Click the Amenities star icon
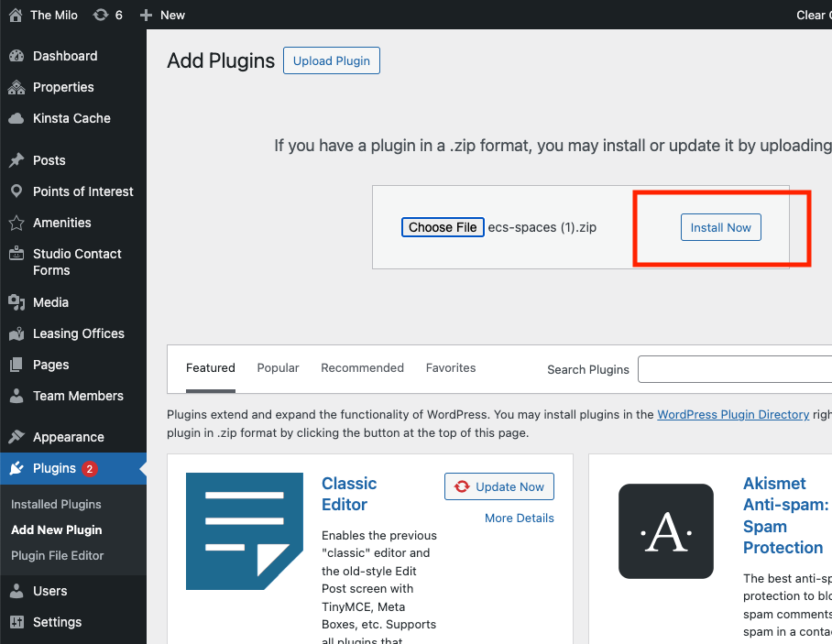This screenshot has height=644, width=832. click(x=16, y=223)
